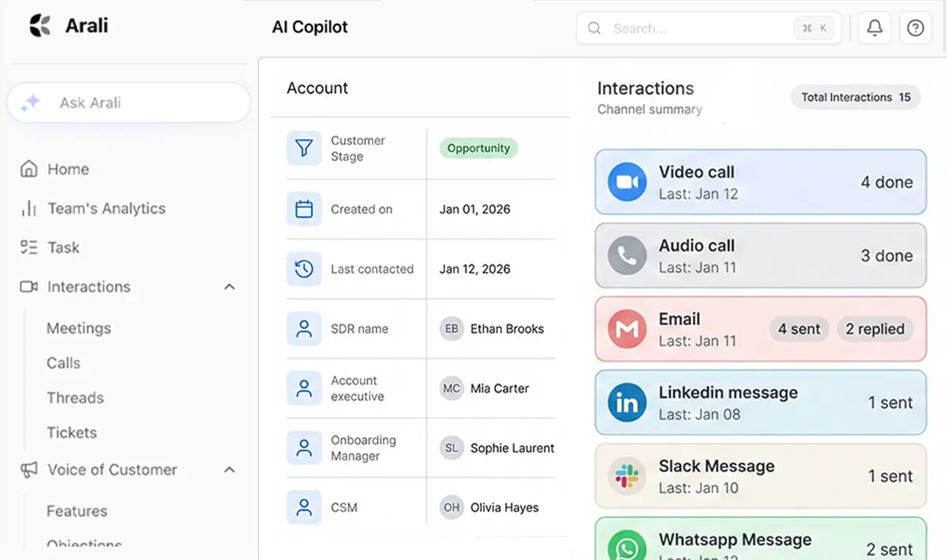This screenshot has height=560, width=947.
Task: Open Home in the sidebar
Action: pos(68,170)
